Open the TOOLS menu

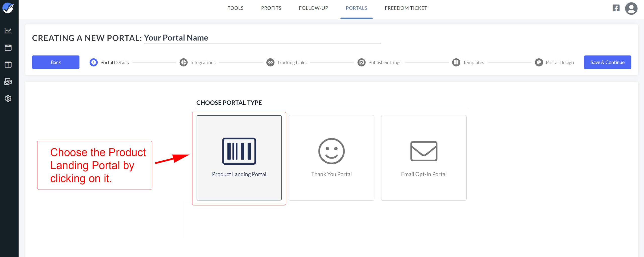click(235, 8)
